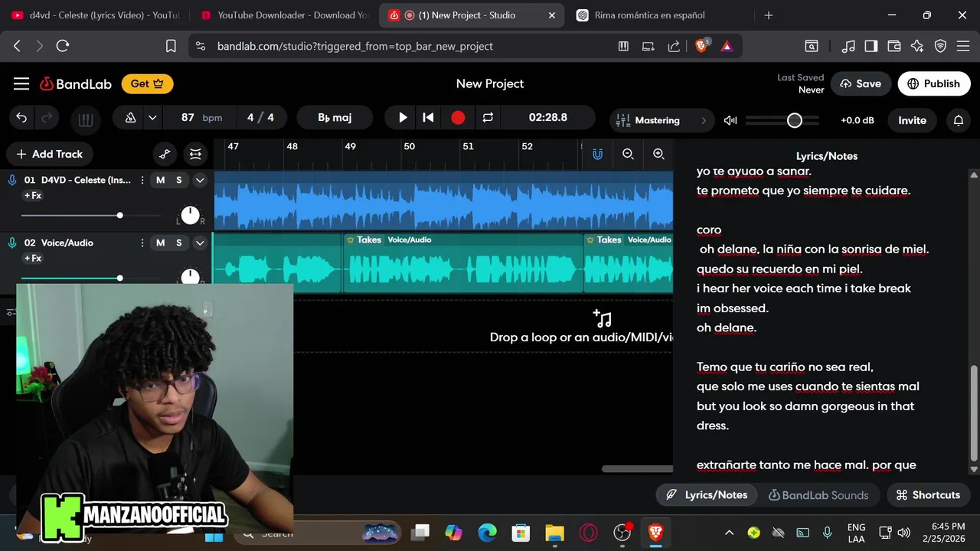Bookmark this page icon
980x551 pixels.
[x=171, y=46]
